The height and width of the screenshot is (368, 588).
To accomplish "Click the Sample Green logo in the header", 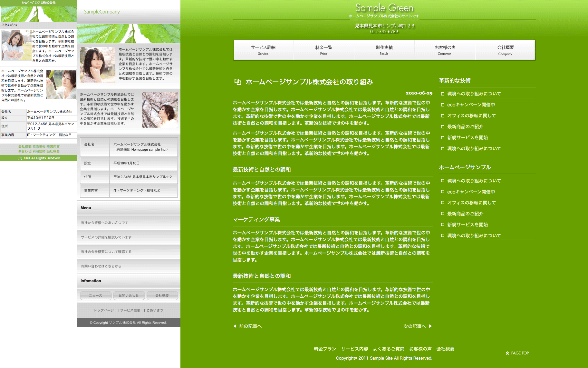I will click(x=384, y=8).
